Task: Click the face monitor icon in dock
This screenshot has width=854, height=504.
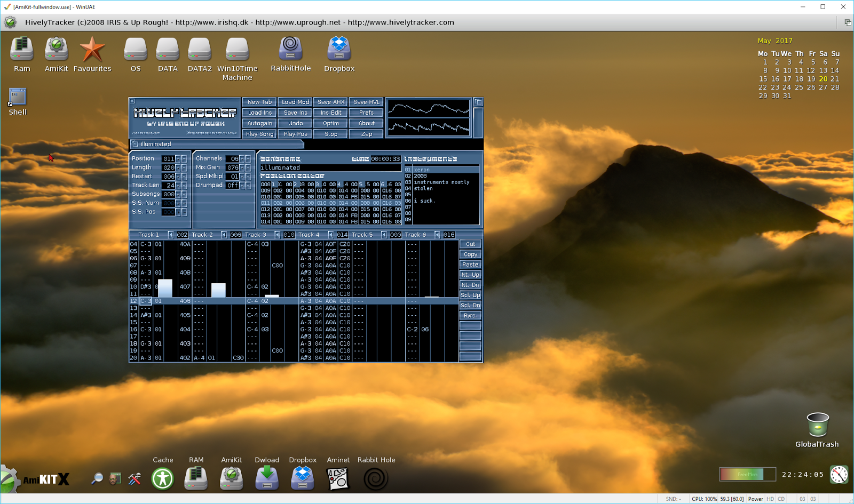Action: tap(115, 478)
